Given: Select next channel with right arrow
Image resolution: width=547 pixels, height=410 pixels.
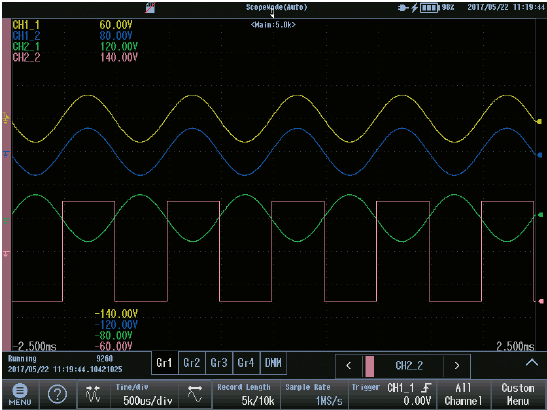Looking at the screenshot, I should [x=457, y=366].
